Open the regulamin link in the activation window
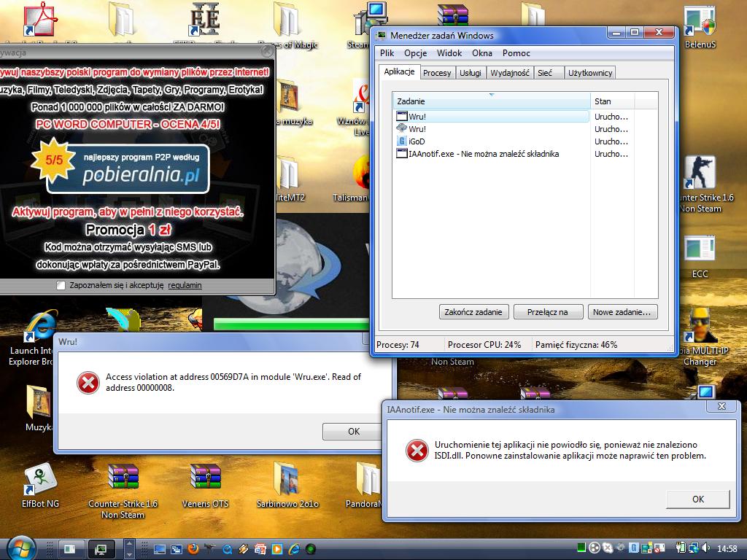The image size is (747, 560). coord(185,285)
